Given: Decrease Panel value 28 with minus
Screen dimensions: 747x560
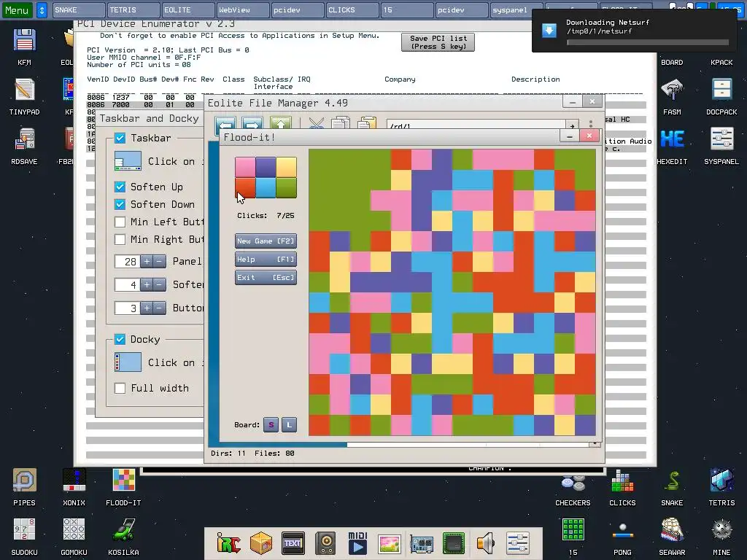Looking at the screenshot, I should (160, 262).
